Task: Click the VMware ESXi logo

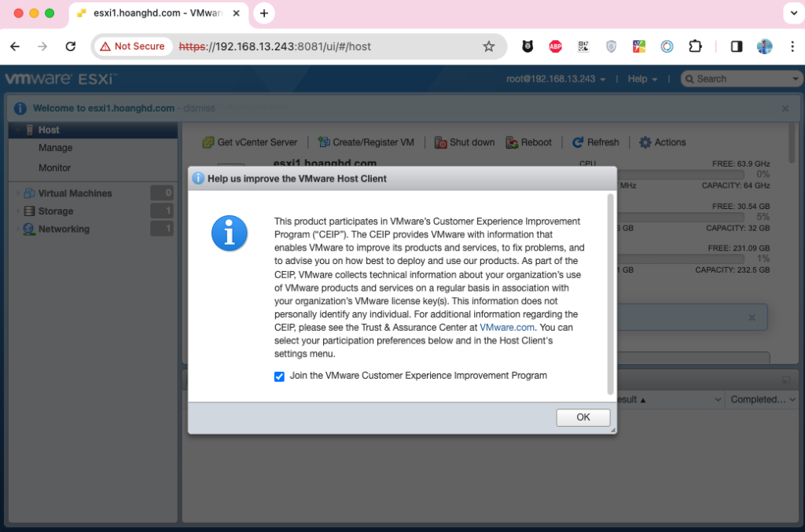Action: 61,79
